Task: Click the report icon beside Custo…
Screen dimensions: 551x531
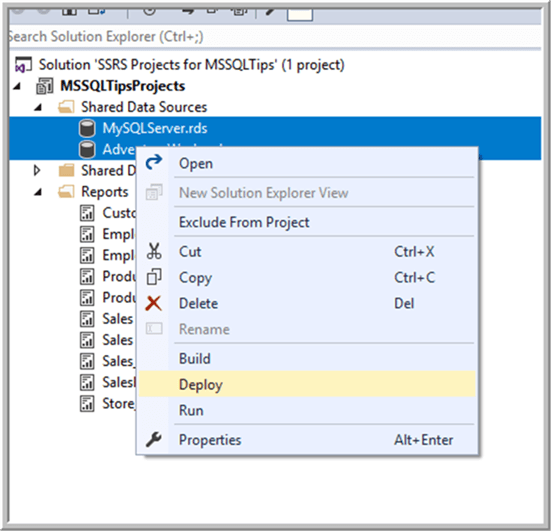Action: 87,213
